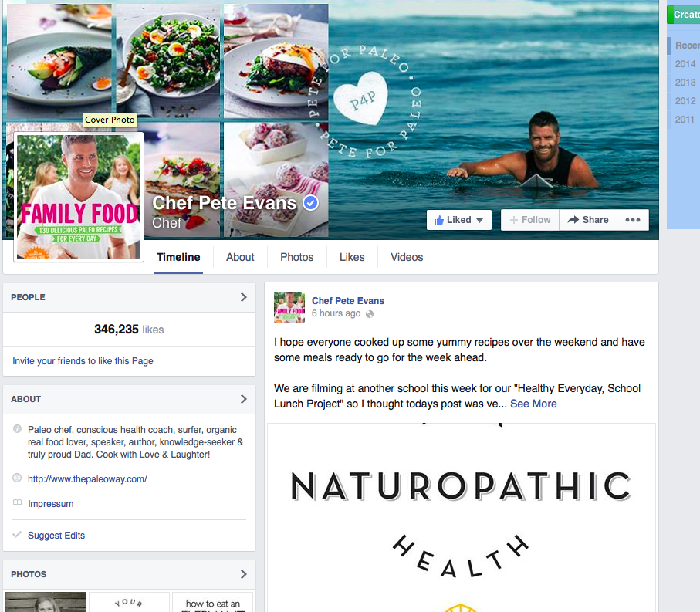Open the Videos tab
The width and height of the screenshot is (700, 612).
(x=407, y=258)
